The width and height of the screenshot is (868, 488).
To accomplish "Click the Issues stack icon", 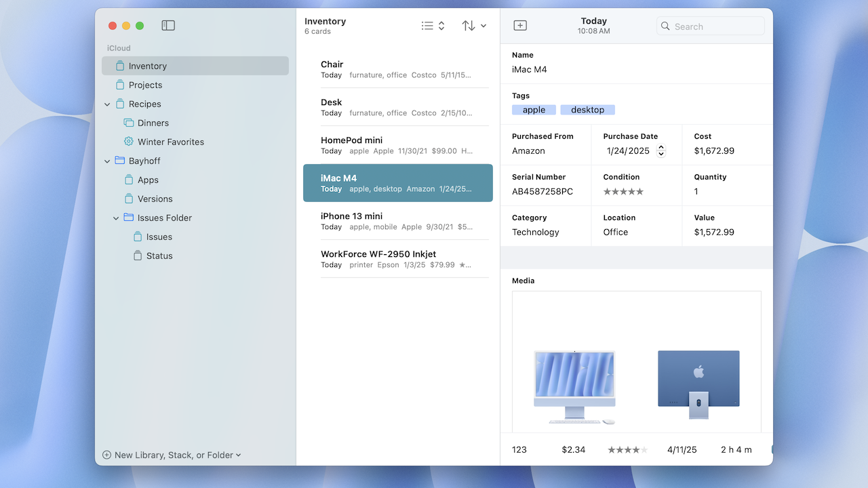I will 138,237.
